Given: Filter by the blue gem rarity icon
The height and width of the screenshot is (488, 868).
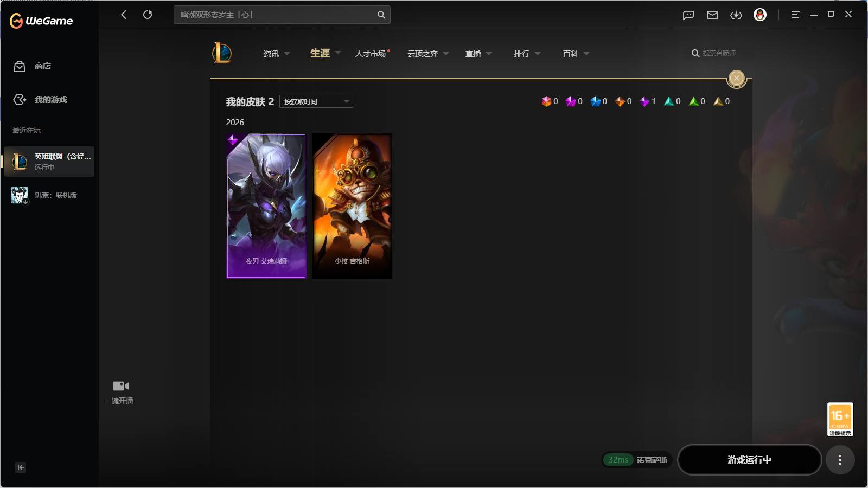Looking at the screenshot, I should pos(596,101).
